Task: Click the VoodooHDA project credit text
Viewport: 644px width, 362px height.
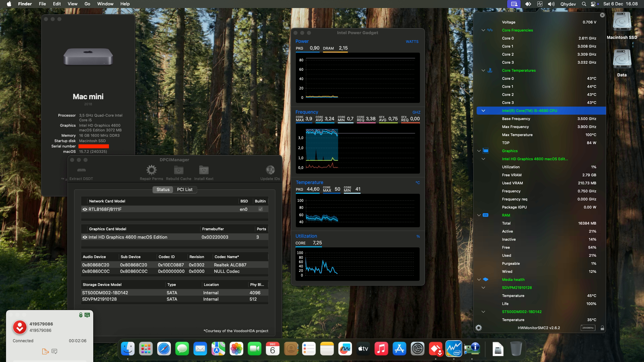Action: point(236,330)
